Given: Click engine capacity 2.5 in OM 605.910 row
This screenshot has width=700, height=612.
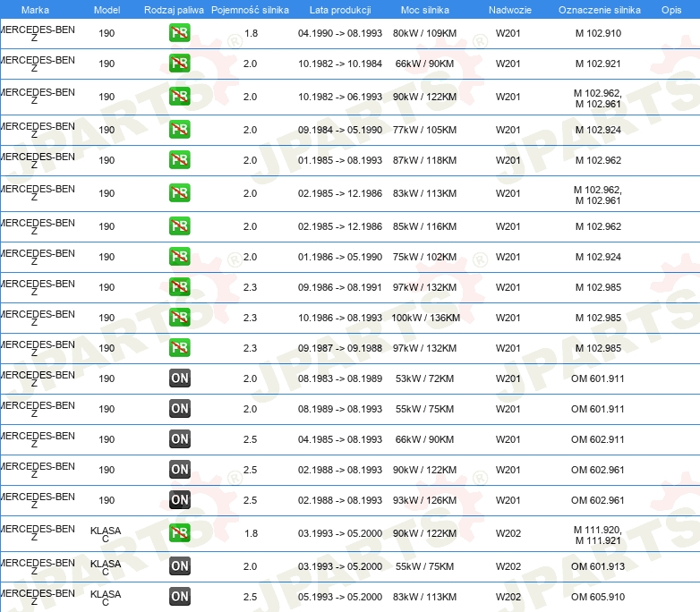Looking at the screenshot, I should click(250, 597).
